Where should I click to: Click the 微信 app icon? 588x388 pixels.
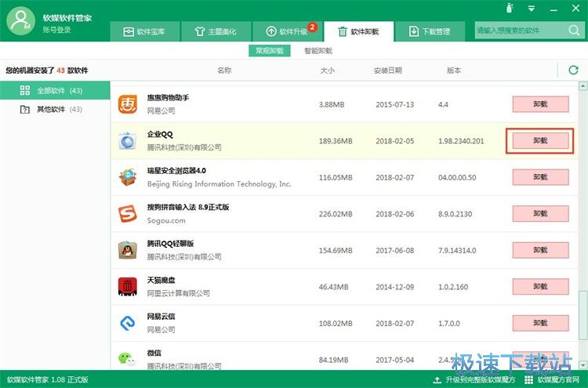coord(128,359)
